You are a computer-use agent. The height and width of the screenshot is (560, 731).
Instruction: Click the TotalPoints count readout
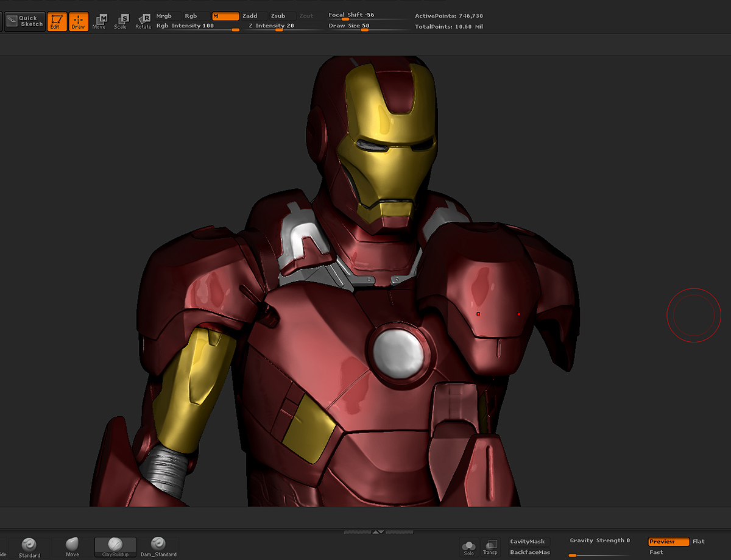coord(449,27)
